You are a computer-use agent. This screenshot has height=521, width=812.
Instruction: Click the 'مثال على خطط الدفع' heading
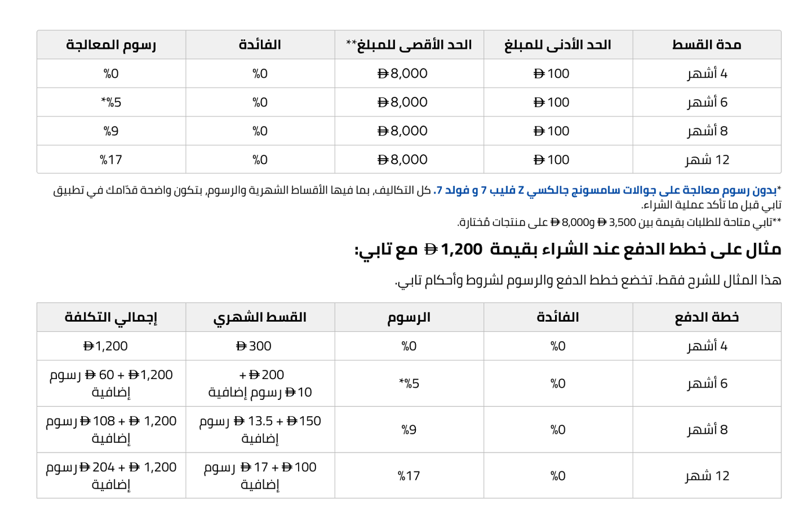coord(568,250)
